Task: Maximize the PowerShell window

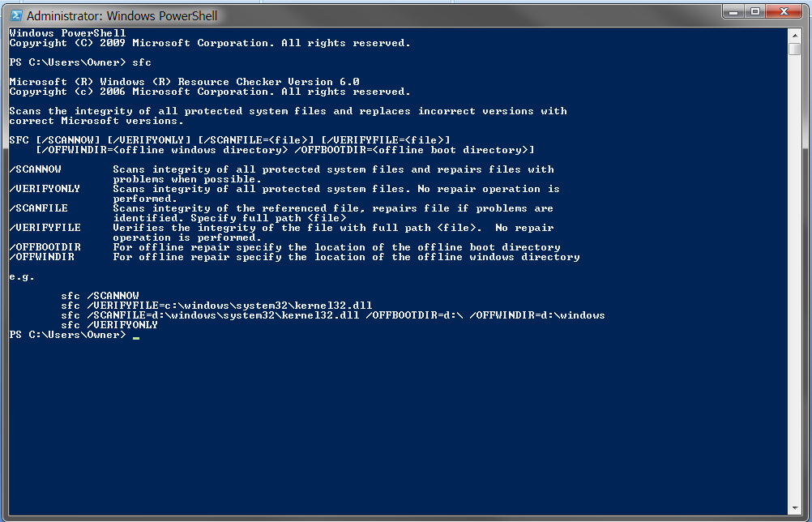Action: [x=756, y=11]
